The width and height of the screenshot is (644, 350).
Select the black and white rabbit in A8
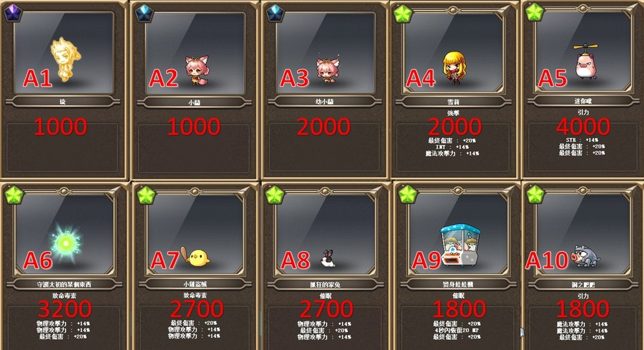[328, 258]
